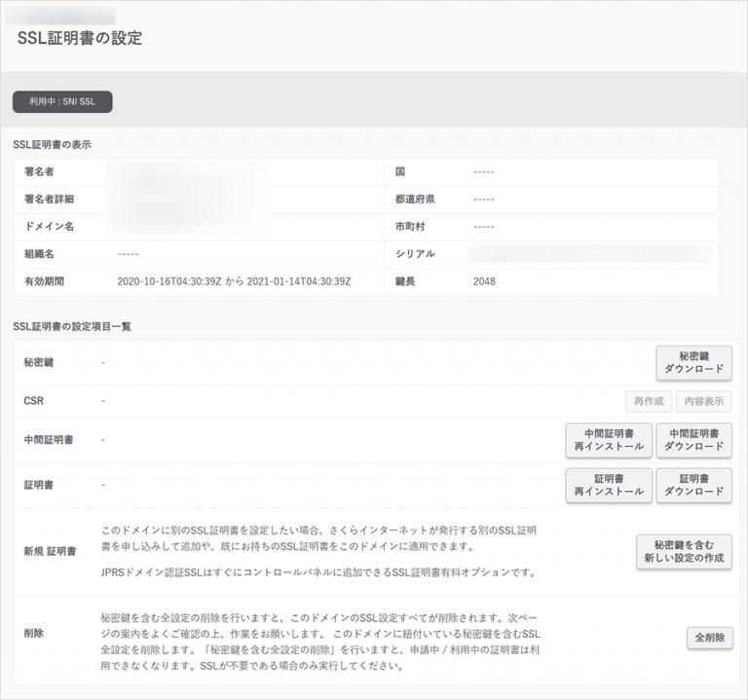Reinstall certificate with 証明書 再インストール
The width and height of the screenshot is (748, 700).
click(x=609, y=485)
